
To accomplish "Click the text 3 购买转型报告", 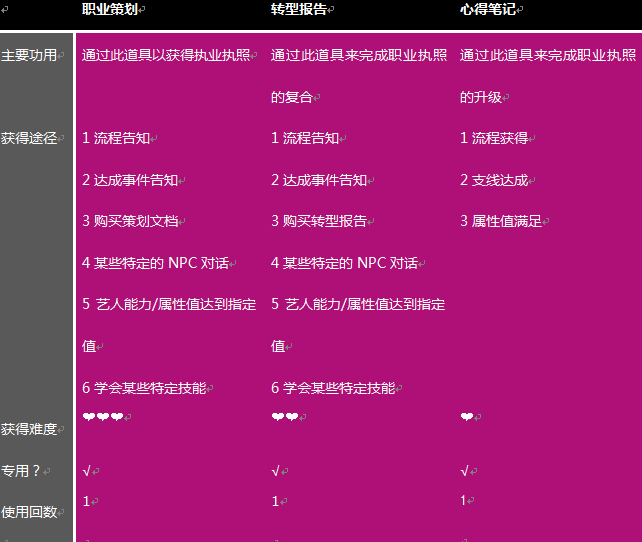I will (x=319, y=221).
